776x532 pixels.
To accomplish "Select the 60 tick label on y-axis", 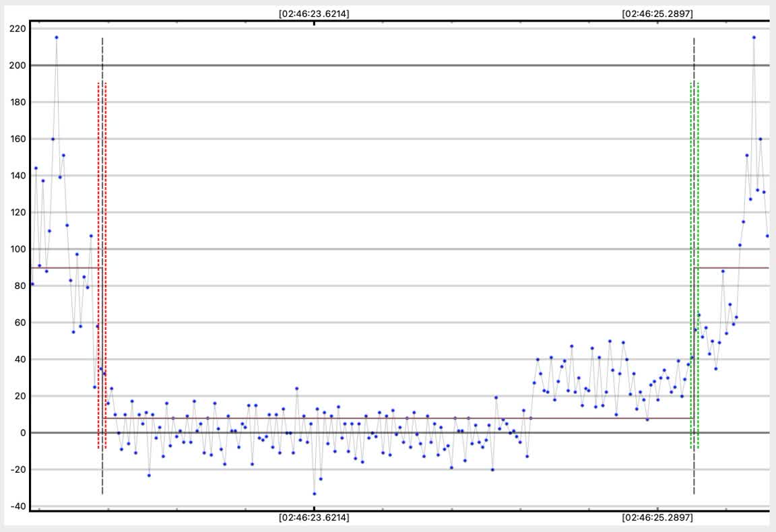I will point(20,323).
